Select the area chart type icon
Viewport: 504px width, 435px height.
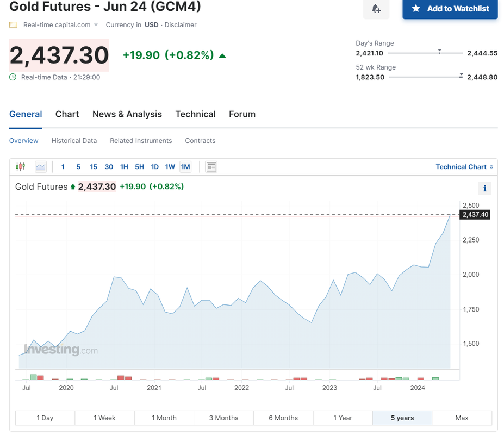tap(41, 167)
